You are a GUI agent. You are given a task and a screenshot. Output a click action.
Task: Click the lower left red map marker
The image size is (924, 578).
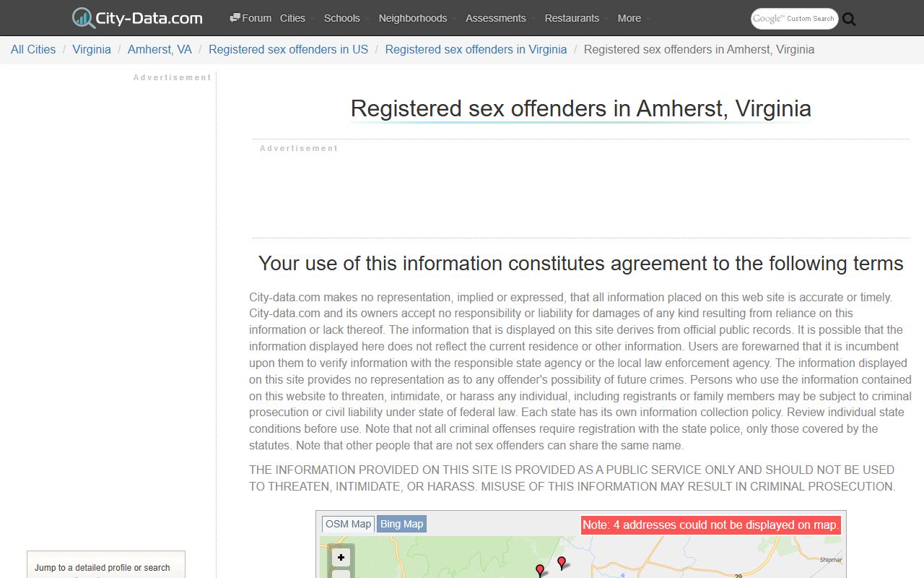point(540,571)
